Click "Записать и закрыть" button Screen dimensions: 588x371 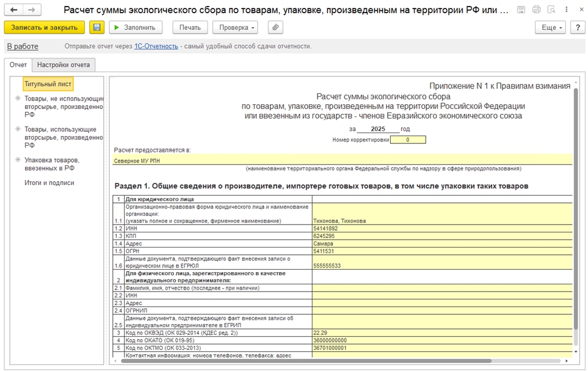(44, 27)
